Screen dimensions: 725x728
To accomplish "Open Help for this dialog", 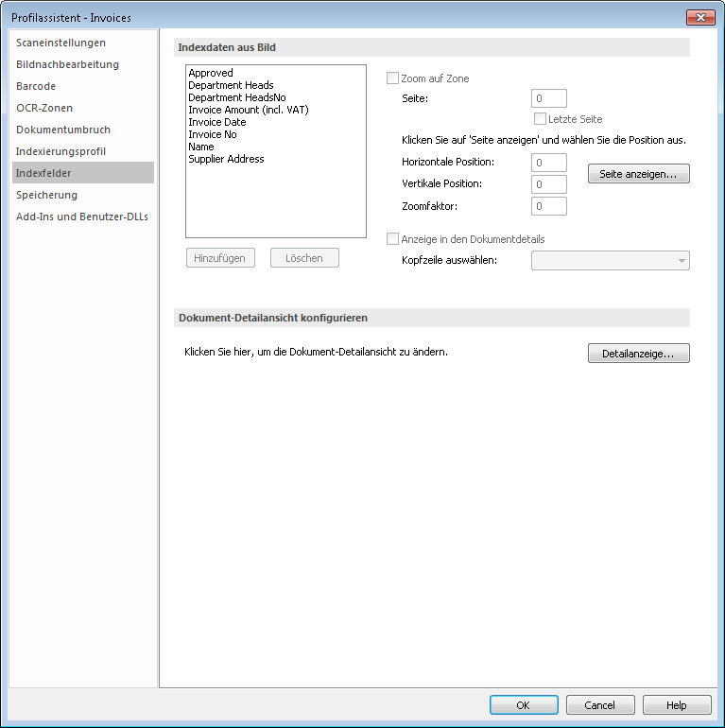I will (677, 704).
